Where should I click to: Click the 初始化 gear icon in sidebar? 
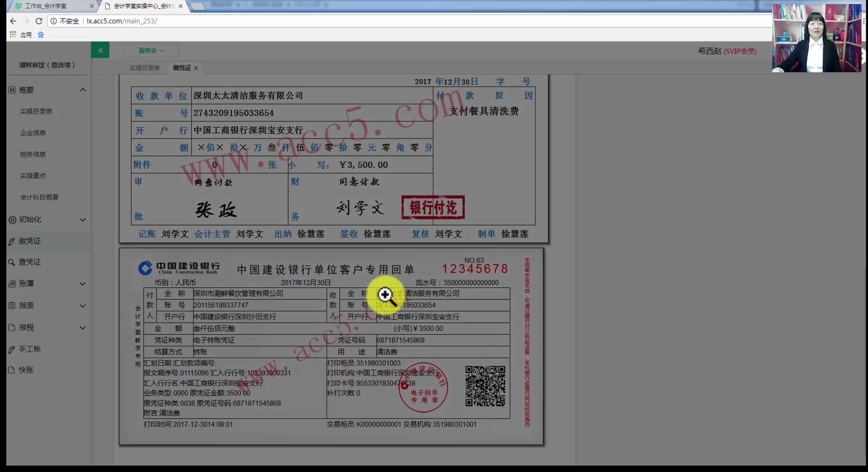12,220
